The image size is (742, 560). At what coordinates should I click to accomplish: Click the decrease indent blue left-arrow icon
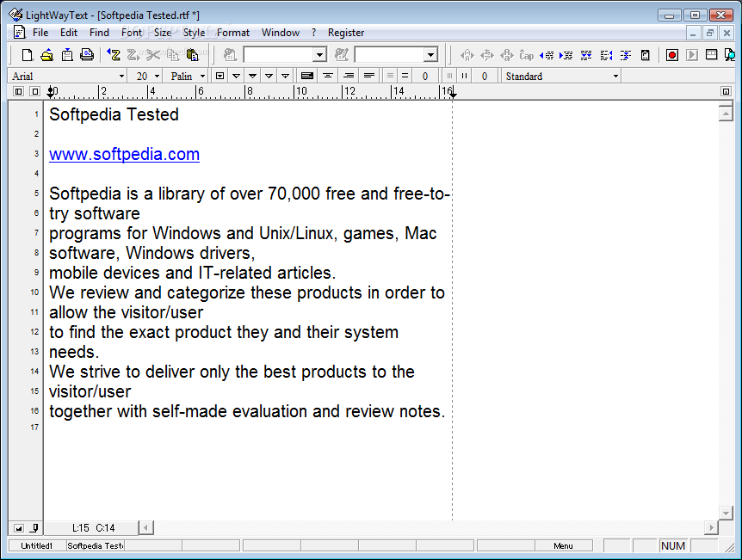547,55
